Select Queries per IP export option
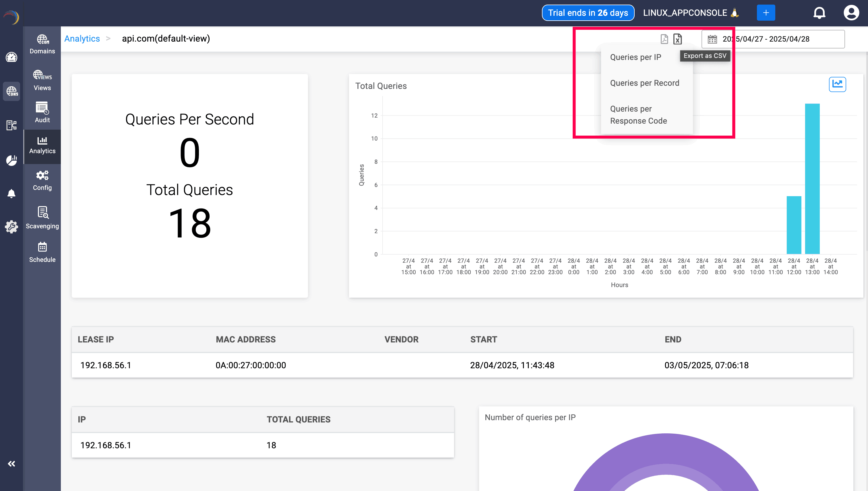Viewport: 868px width, 491px height. [x=635, y=57]
